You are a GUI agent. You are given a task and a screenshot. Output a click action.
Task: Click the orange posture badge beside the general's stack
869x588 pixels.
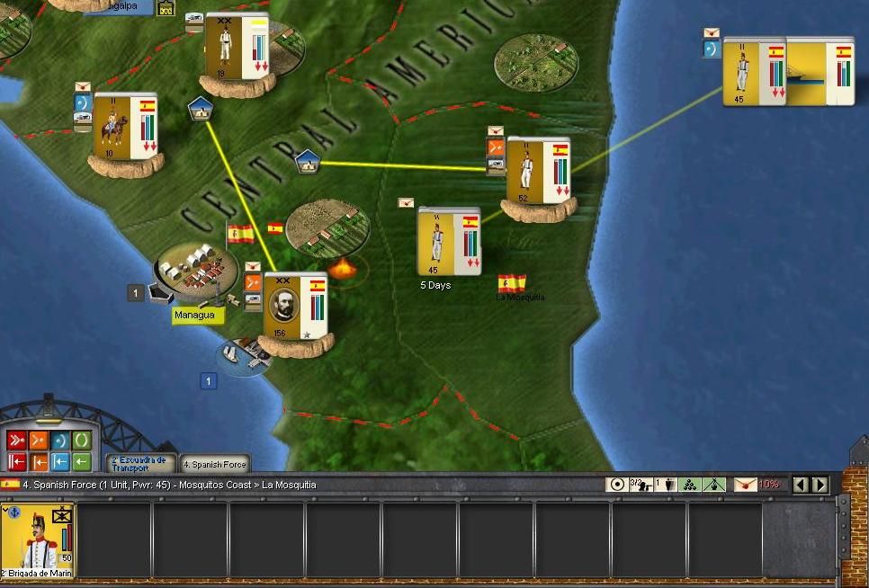click(253, 283)
